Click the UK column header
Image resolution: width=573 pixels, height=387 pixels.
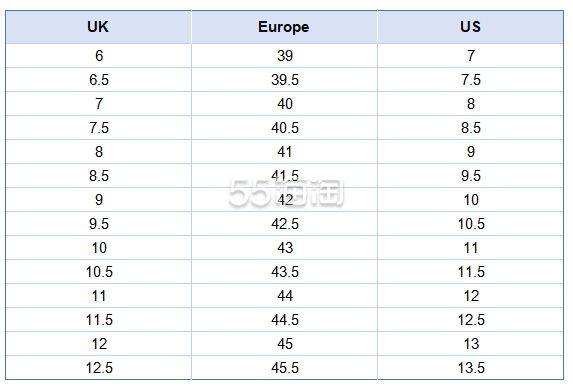98,27
